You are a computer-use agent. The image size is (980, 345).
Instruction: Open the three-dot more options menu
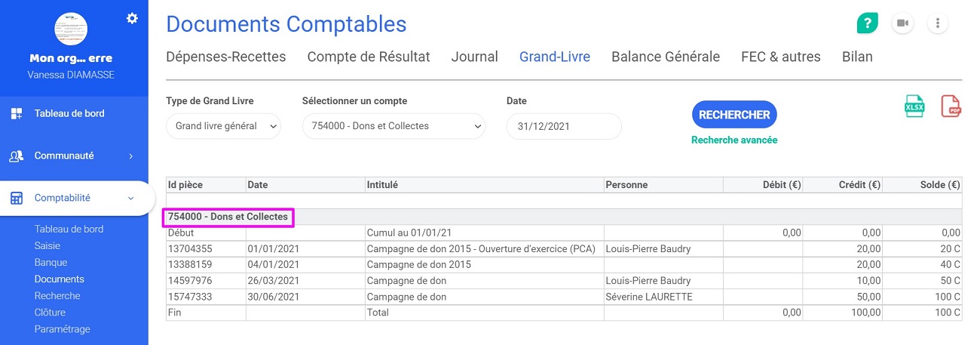point(937,23)
